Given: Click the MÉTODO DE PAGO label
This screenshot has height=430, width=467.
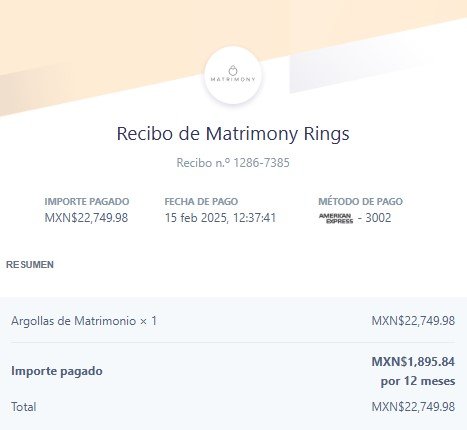Looking at the screenshot, I should [360, 201].
